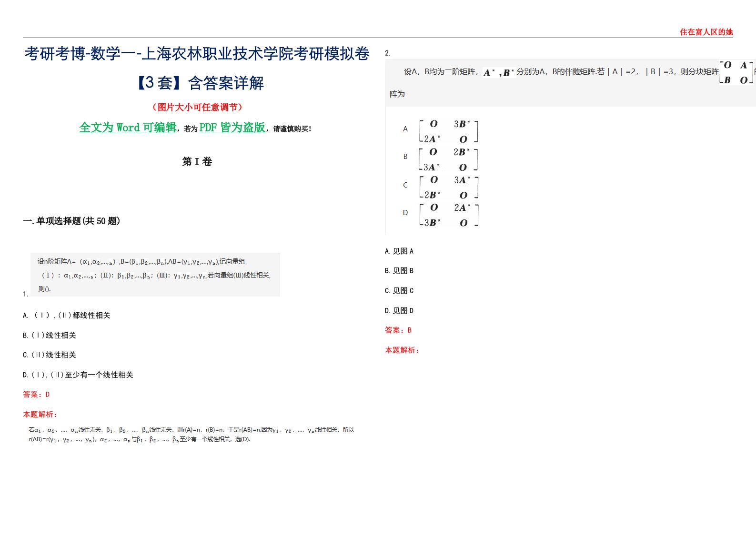Click 本题解析 under question 1

click(x=40, y=415)
